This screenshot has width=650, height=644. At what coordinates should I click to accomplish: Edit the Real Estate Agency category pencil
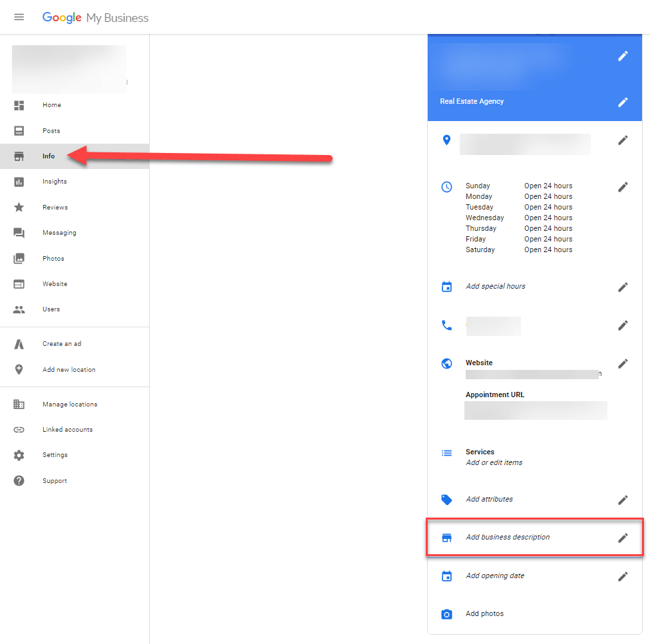pos(623,102)
